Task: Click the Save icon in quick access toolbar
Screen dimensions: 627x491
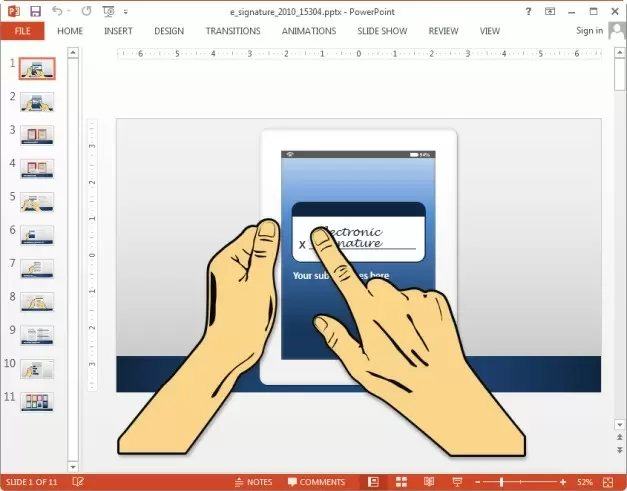Action: click(x=35, y=11)
